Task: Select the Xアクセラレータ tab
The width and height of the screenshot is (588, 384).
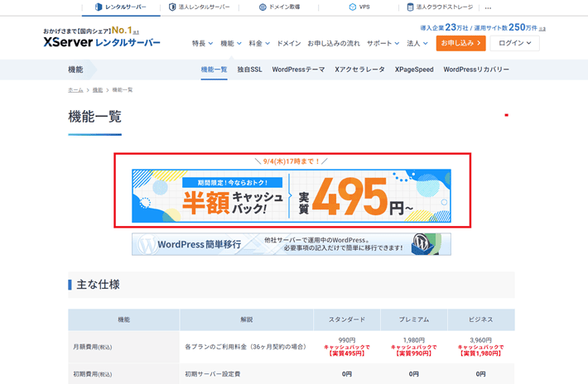Action: pyautogui.click(x=359, y=70)
